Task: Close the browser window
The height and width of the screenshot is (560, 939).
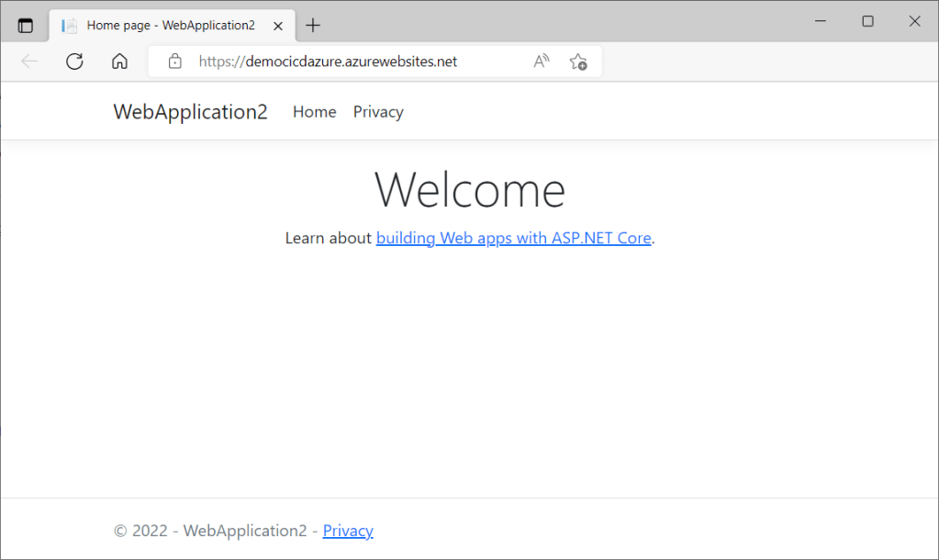Action: 914,22
